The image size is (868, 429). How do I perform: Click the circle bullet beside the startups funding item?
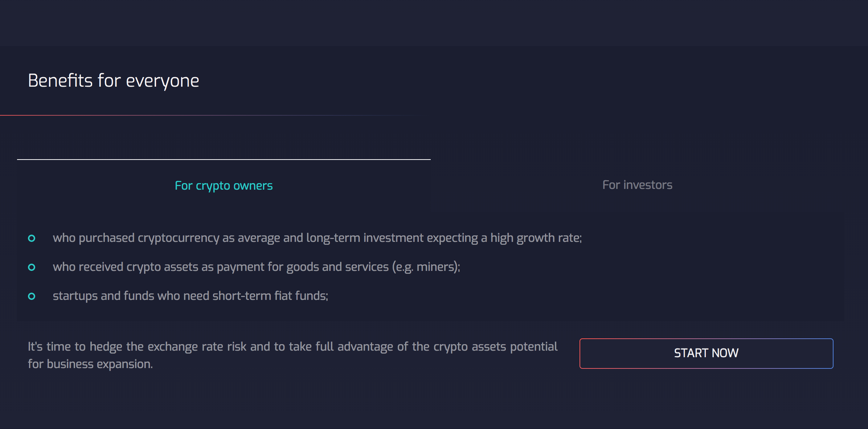(x=32, y=296)
